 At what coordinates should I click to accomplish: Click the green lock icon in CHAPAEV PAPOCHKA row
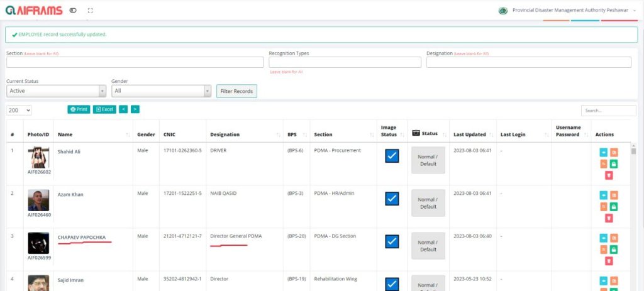click(x=614, y=250)
